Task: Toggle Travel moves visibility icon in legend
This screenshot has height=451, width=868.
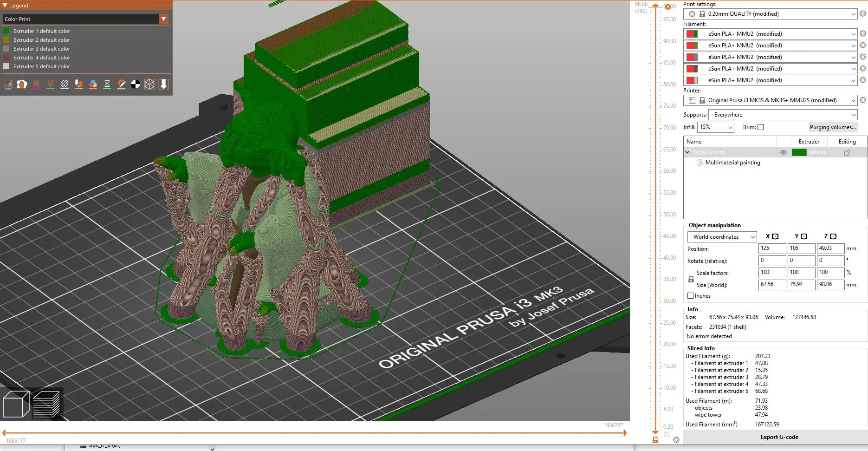Action: [x=8, y=84]
